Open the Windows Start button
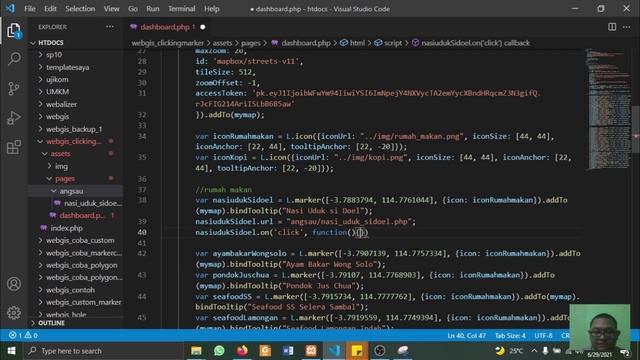 (x=11, y=351)
